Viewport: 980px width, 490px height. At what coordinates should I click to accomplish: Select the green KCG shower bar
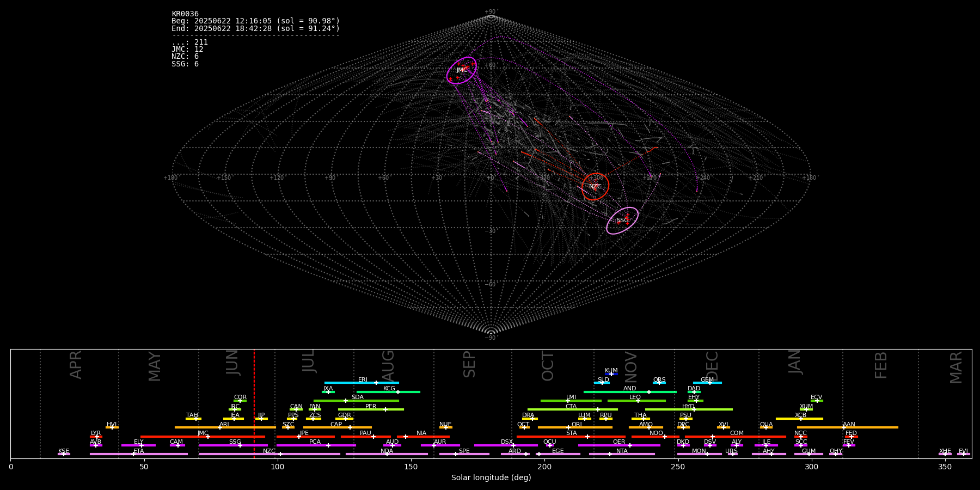coord(388,391)
